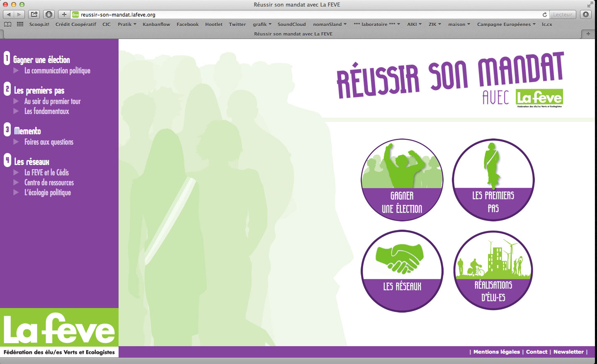Open the Reading List book icon
The height and width of the screenshot is (364, 597).
(x=7, y=24)
